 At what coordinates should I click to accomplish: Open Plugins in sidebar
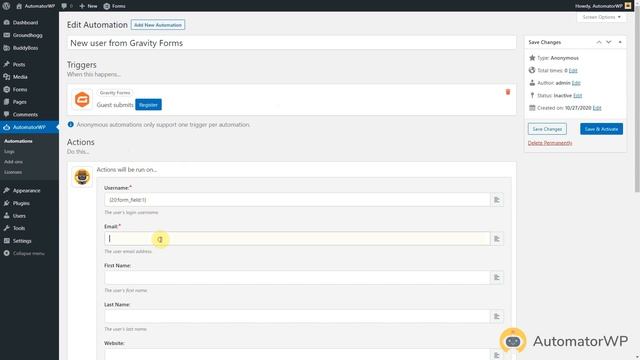coord(21,203)
